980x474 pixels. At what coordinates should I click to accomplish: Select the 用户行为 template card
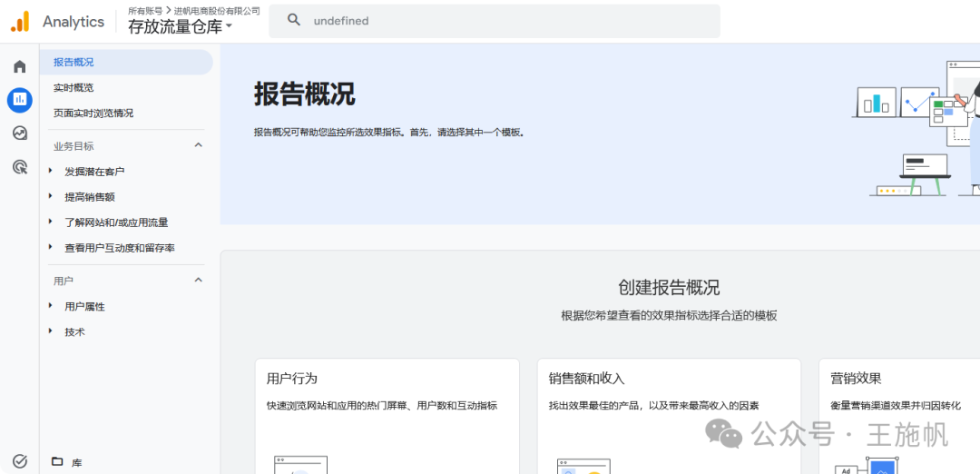(x=387, y=416)
